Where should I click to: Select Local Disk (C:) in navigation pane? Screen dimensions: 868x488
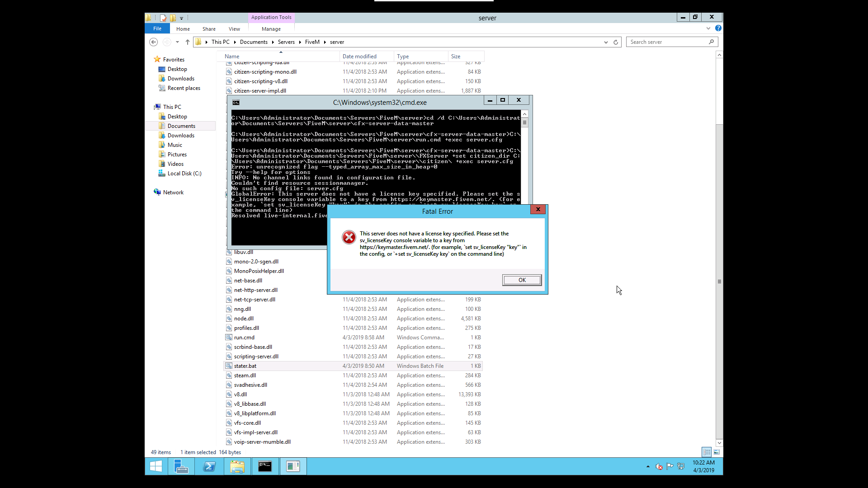click(184, 174)
